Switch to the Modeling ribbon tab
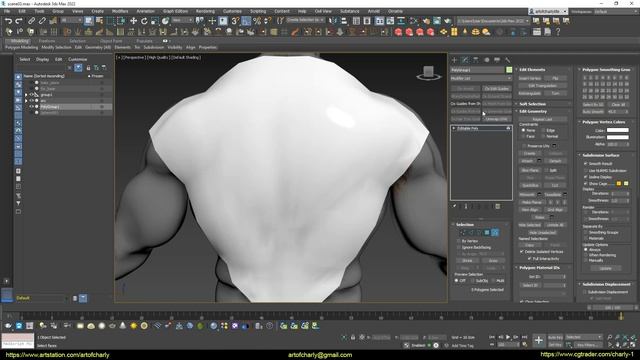This screenshot has width=640, height=360. pos(19,41)
